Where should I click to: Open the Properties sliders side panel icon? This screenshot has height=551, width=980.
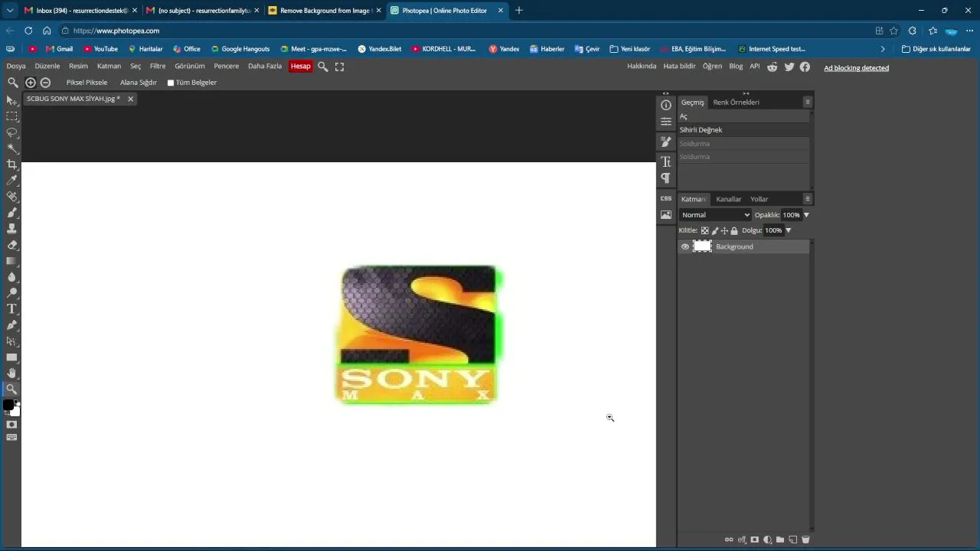[x=666, y=122]
